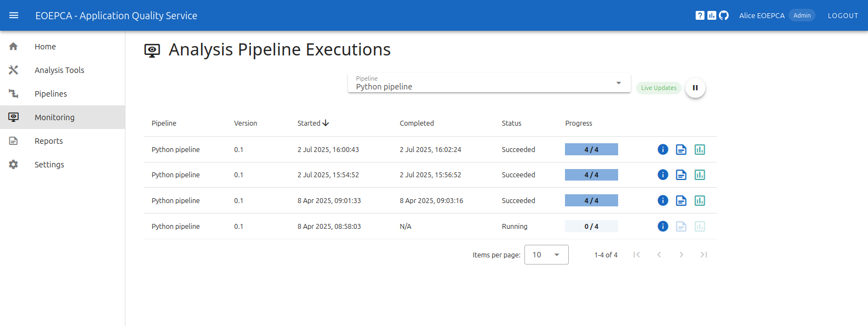Click the "Running" status cell
Screen dimensions: 868x326
(515, 227)
